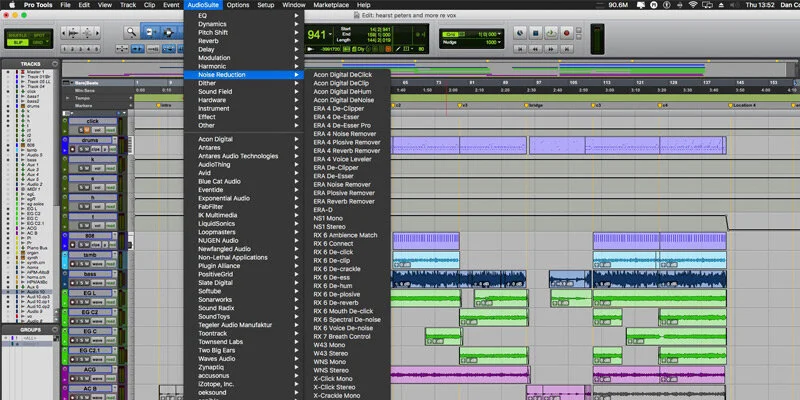Hide Master 1 in the Tracks list
The height and width of the screenshot is (400, 800).
(8, 71)
